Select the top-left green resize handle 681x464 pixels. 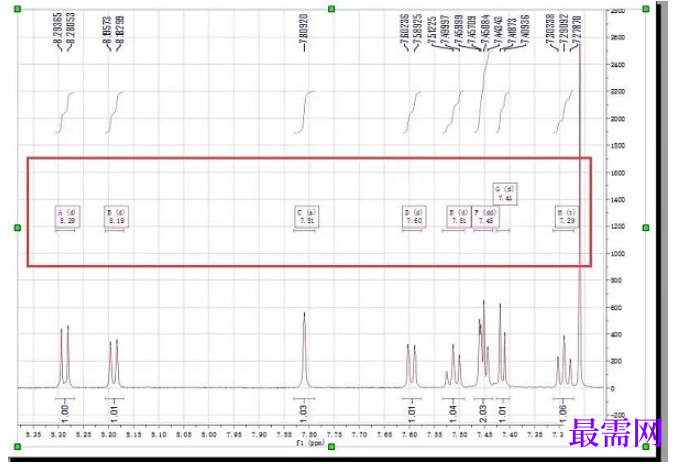(18, 9)
